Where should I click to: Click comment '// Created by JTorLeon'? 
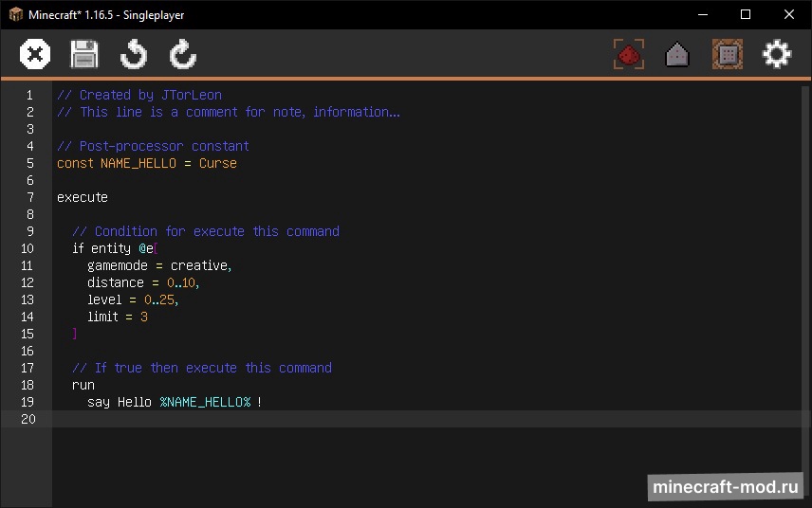[x=139, y=95]
